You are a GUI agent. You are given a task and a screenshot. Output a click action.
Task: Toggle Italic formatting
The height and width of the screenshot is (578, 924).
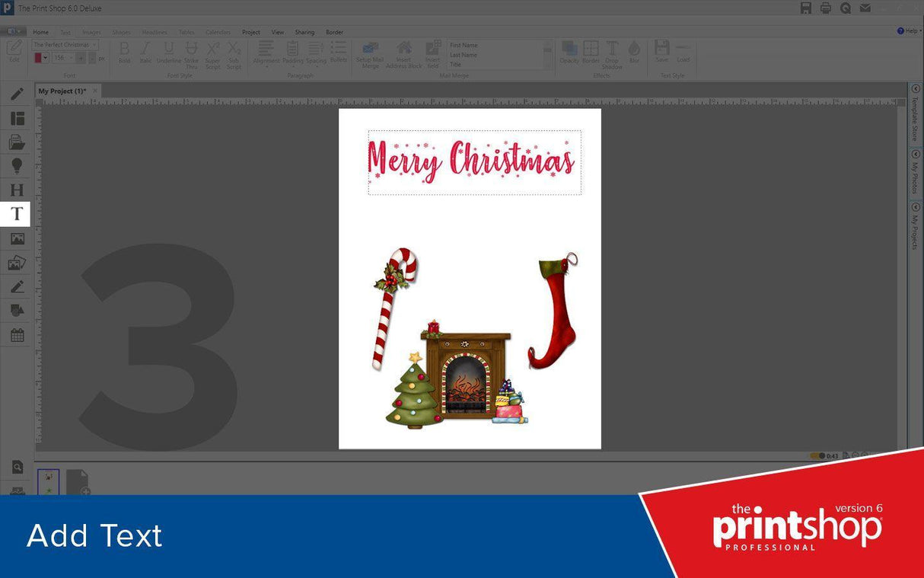[145, 52]
